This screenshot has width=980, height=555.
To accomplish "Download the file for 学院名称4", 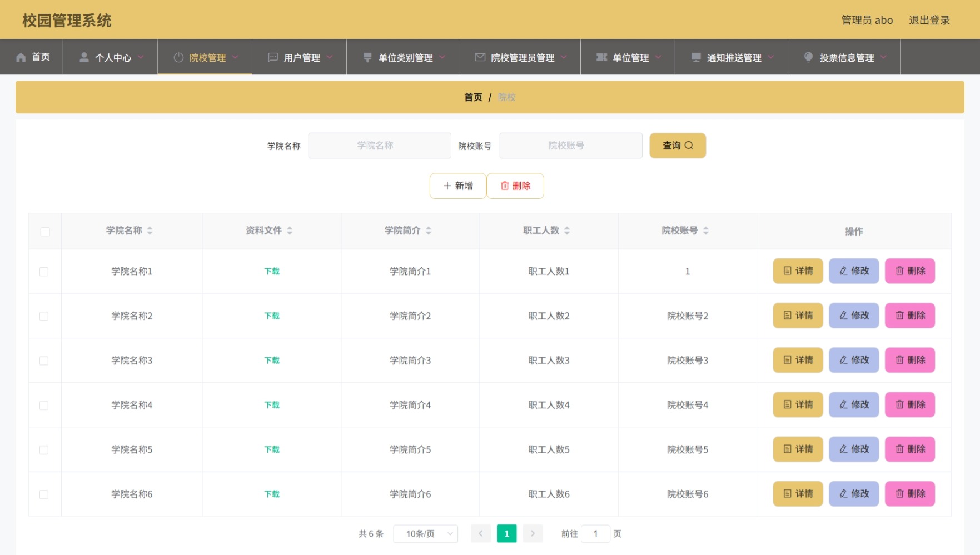I will 272,405.
